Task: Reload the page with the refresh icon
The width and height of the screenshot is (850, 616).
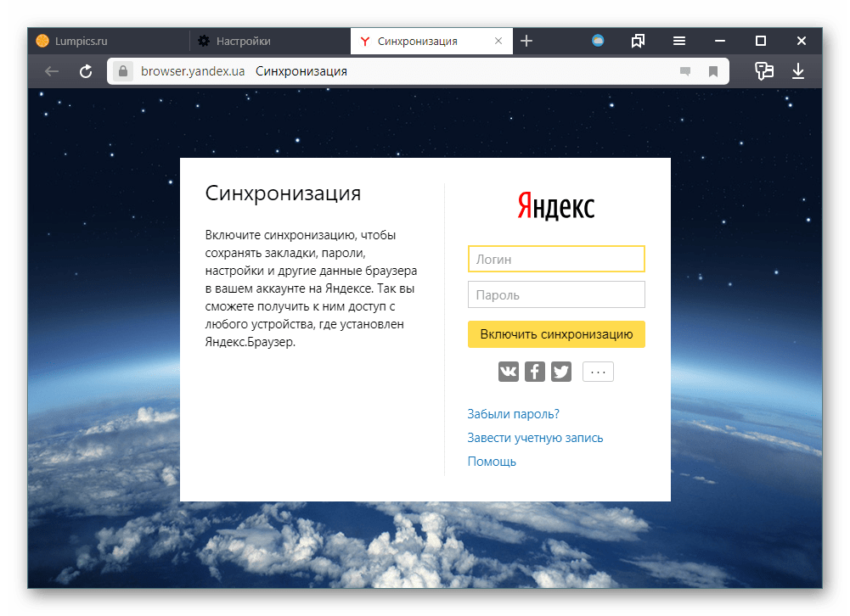Action: (x=86, y=72)
